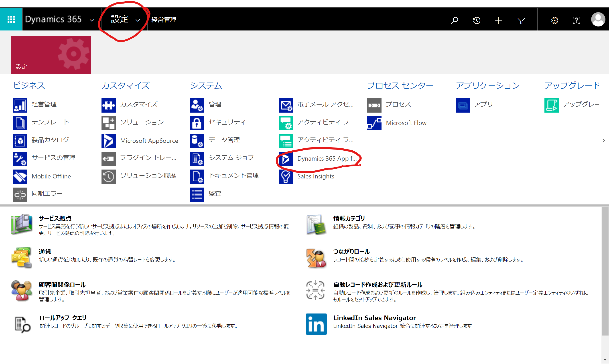This screenshot has height=364, width=609.
Task: Open the プロセス icon
Action: (374, 105)
